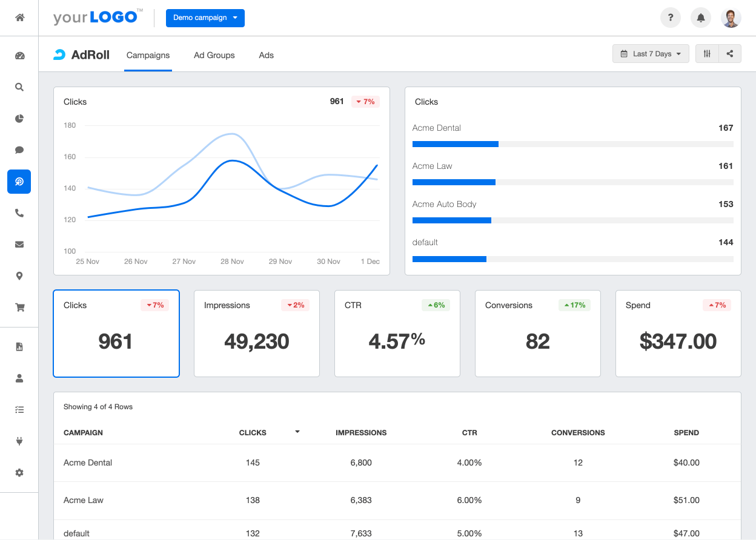Click the help question mark button
This screenshot has width=756, height=540.
tap(670, 18)
